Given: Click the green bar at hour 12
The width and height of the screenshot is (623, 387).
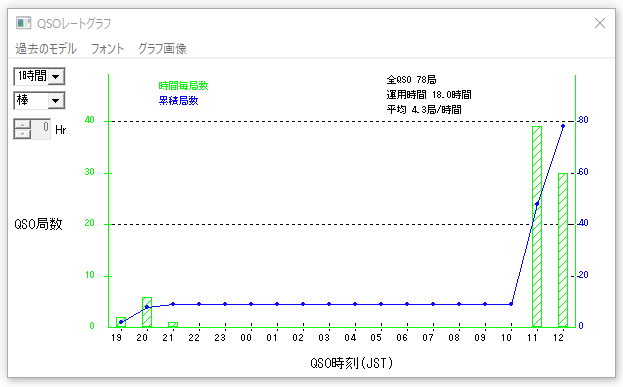Looking at the screenshot, I should pyautogui.click(x=563, y=250).
